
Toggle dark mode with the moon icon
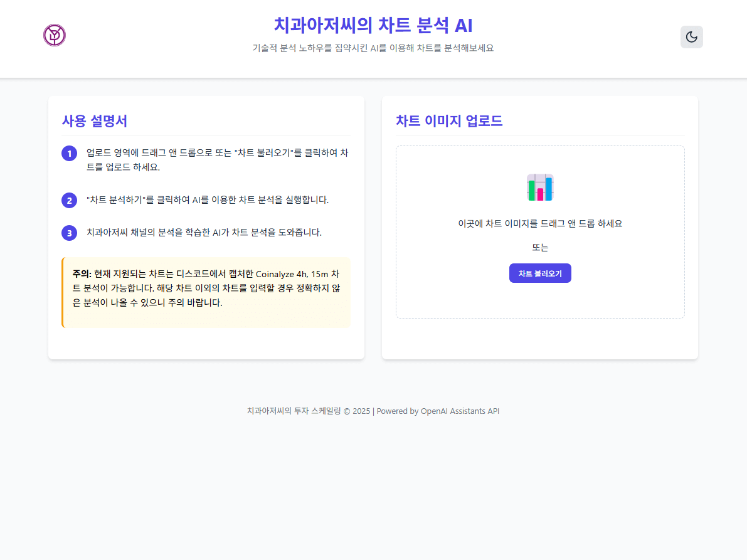click(691, 37)
